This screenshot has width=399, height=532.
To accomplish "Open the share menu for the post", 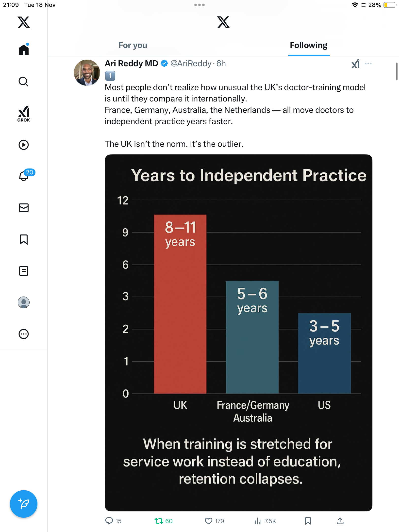I will point(340,521).
